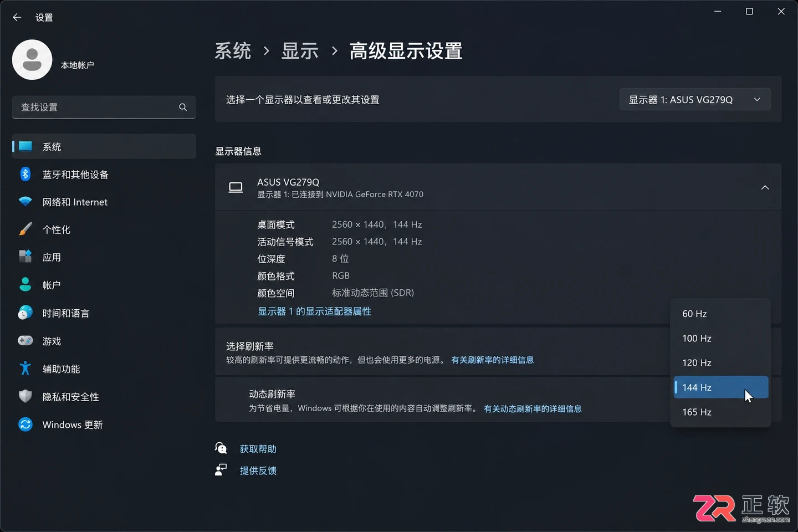Screen dimensions: 798x532
Task: Open 有关刷新率的详细信息 link
Action: point(492,360)
